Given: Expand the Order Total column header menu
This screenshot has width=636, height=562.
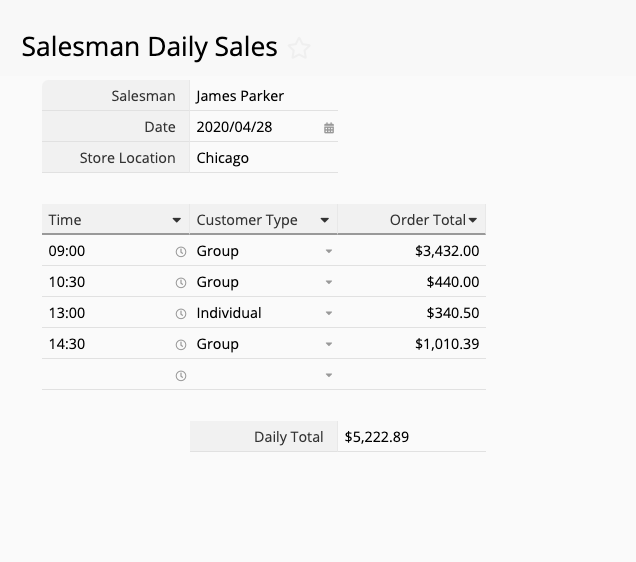Looking at the screenshot, I should point(473,220).
